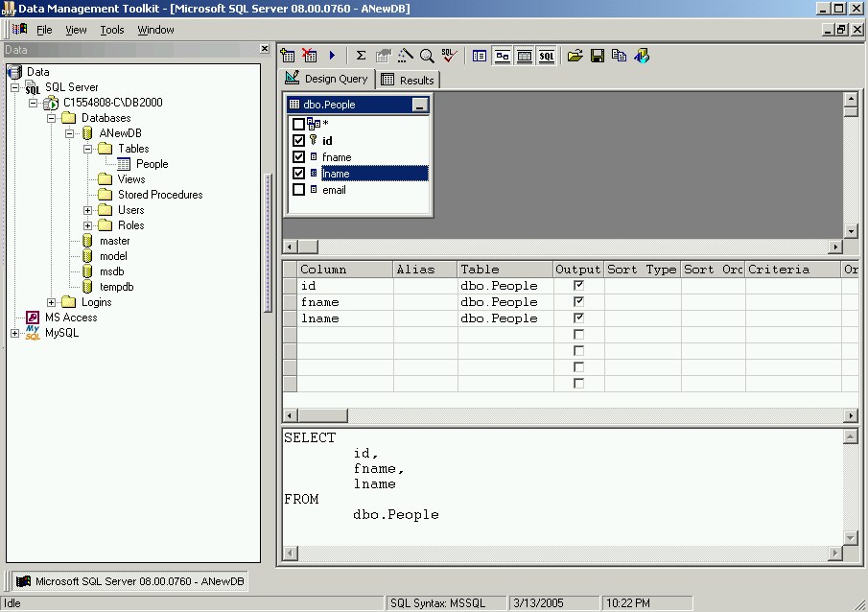The height and width of the screenshot is (612, 868).
Task: Click the msdb database cylinder icon
Action: pyautogui.click(x=87, y=271)
